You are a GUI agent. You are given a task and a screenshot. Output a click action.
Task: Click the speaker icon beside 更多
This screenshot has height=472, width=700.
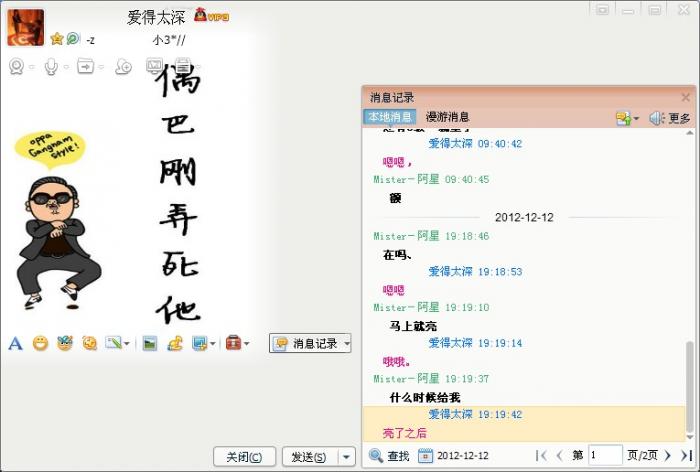point(656,118)
